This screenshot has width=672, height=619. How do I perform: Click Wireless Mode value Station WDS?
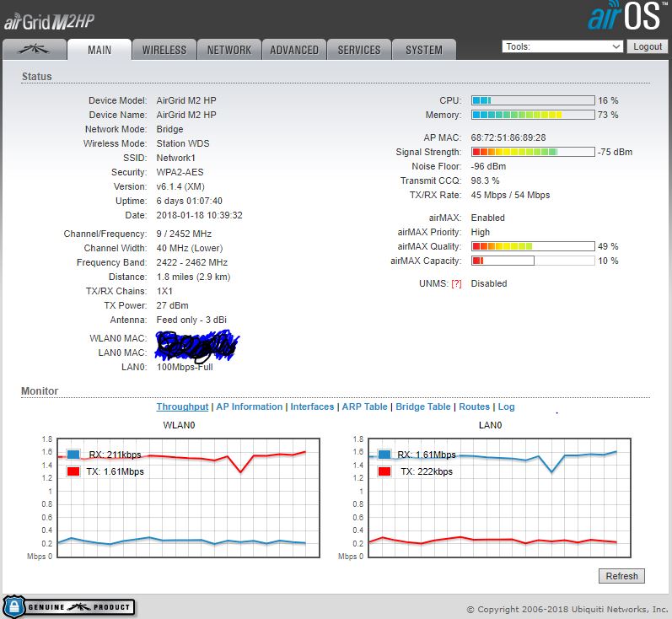[183, 143]
